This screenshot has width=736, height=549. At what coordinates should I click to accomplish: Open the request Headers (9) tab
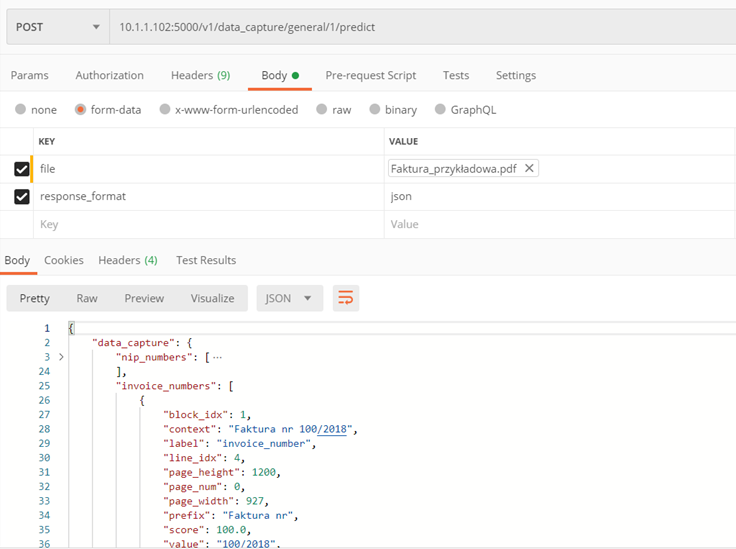(x=200, y=75)
